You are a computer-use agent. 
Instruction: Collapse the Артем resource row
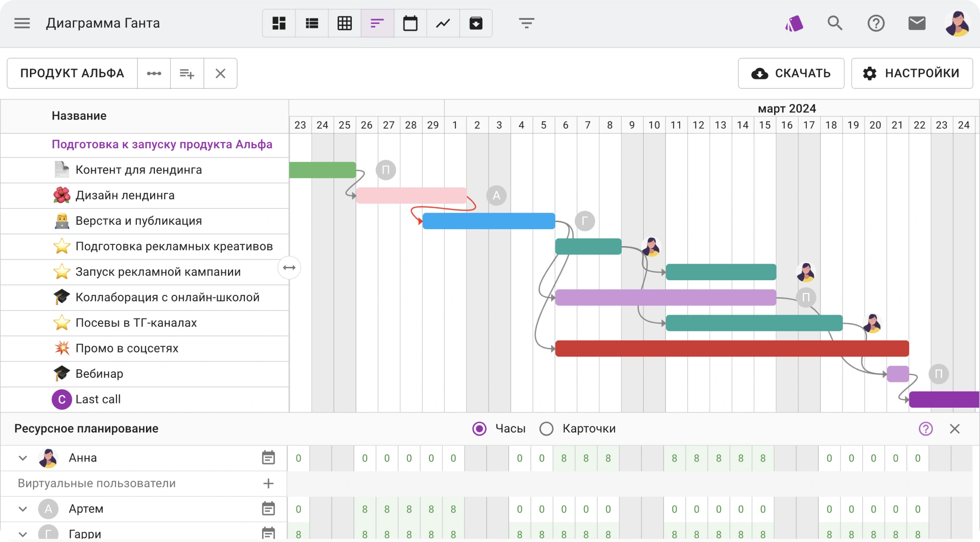pyautogui.click(x=23, y=509)
